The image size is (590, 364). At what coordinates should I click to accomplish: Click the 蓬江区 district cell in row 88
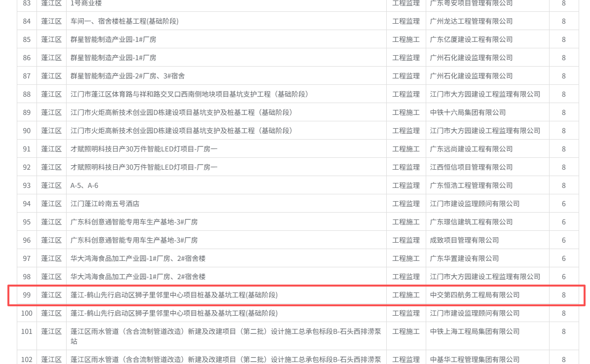51,94
